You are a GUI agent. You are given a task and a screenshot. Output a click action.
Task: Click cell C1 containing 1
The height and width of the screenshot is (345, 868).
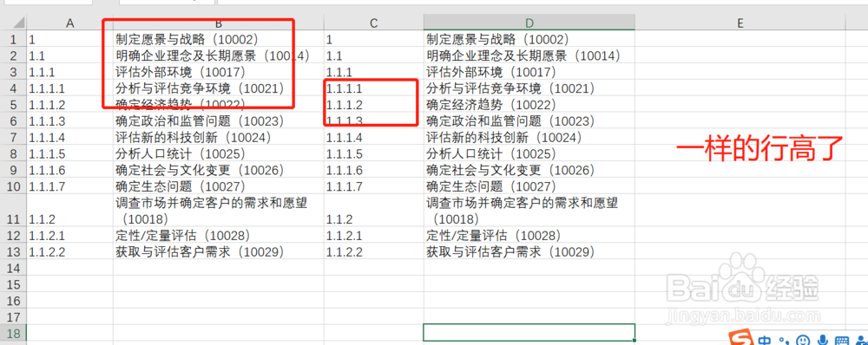373,39
